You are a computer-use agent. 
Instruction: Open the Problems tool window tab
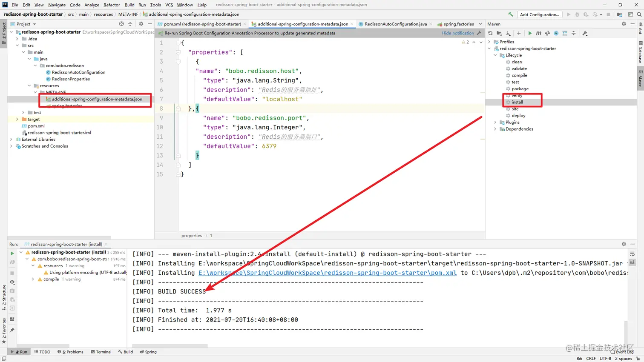(70, 352)
